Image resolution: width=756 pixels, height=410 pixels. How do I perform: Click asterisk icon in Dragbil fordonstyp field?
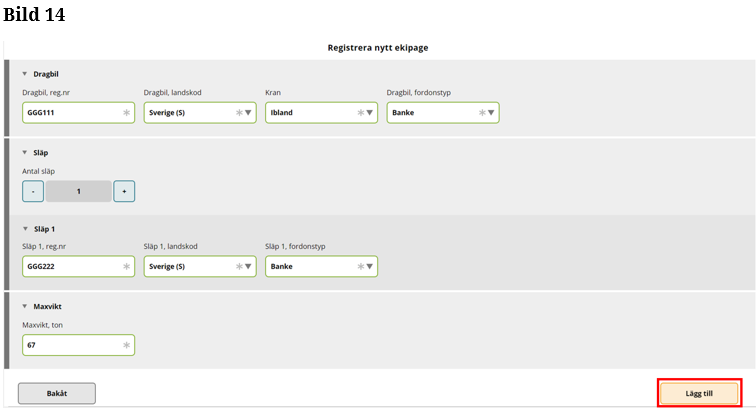pyautogui.click(x=482, y=113)
